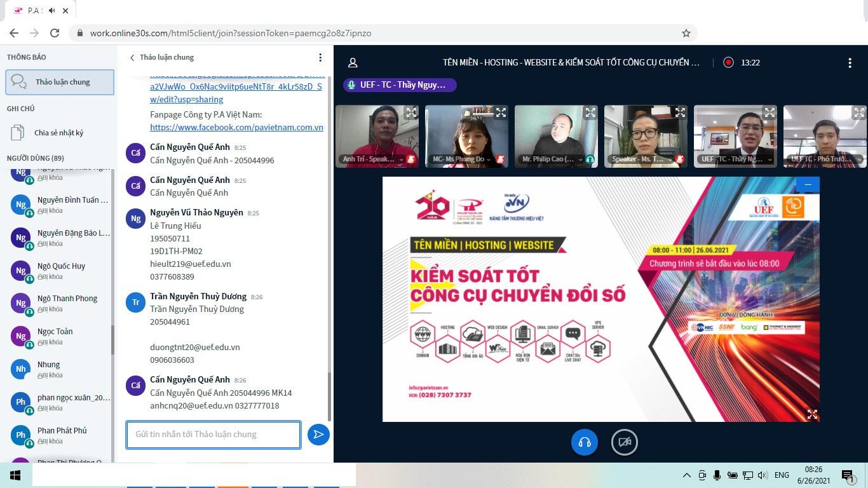Open the Windows Start menu
868x488 pixels.
click(x=15, y=475)
